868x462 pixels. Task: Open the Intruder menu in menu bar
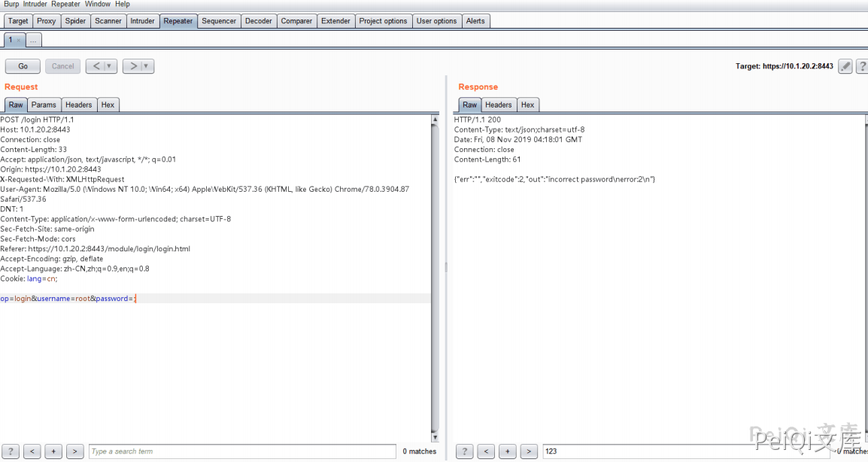[35, 5]
